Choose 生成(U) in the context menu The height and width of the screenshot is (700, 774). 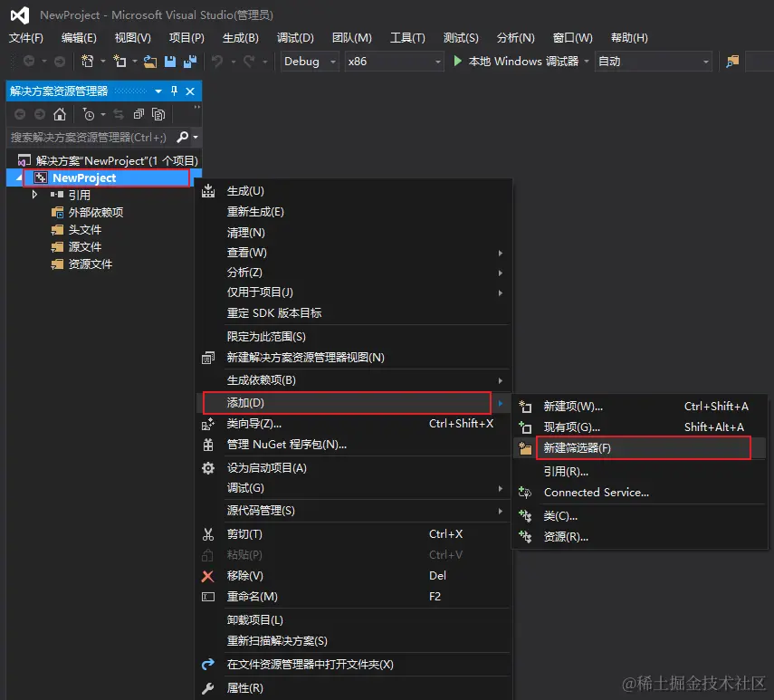click(x=354, y=190)
